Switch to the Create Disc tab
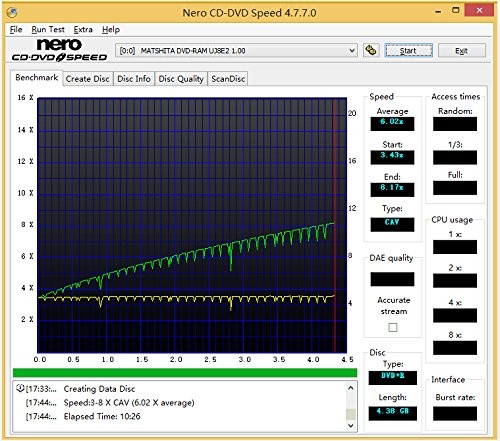 coord(87,79)
